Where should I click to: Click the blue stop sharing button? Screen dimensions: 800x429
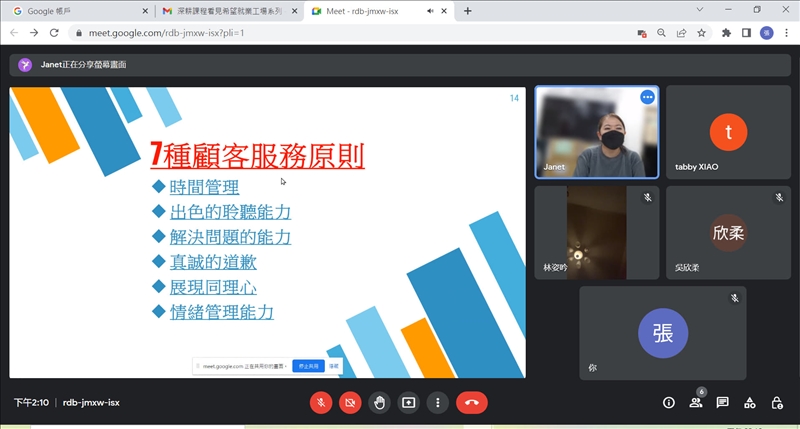[x=308, y=367]
